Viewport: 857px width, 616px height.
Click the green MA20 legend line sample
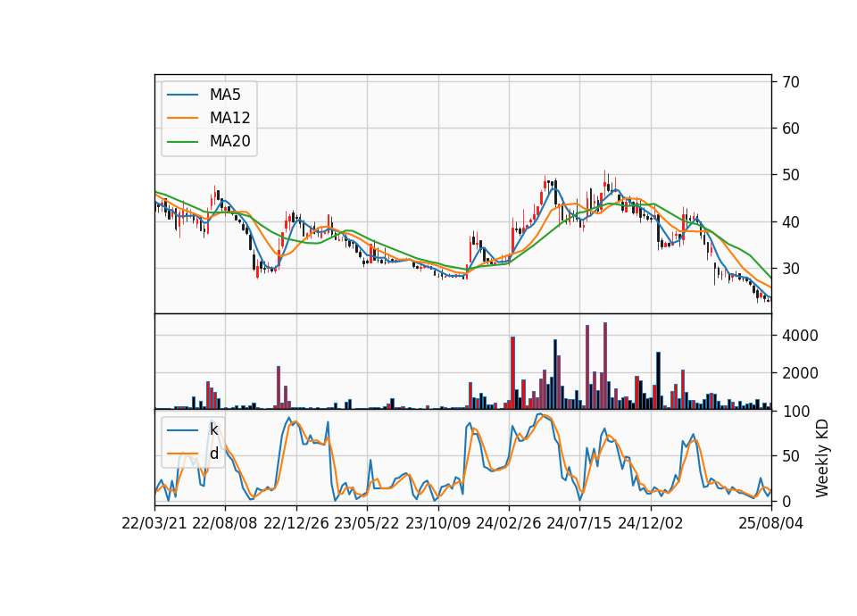(x=182, y=142)
